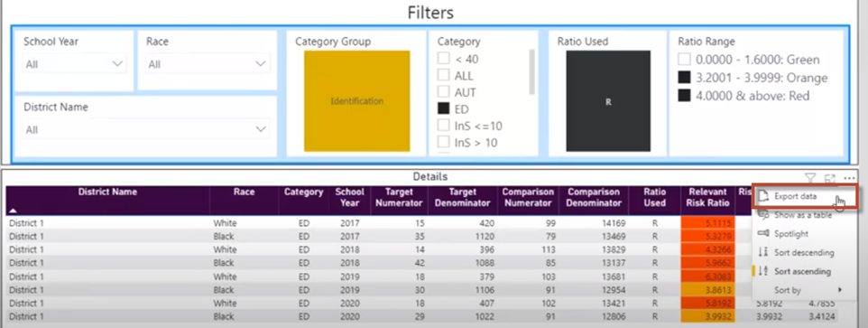This screenshot has width=868, height=328.
Task: Check the ALL category checkbox
Action: click(443, 75)
